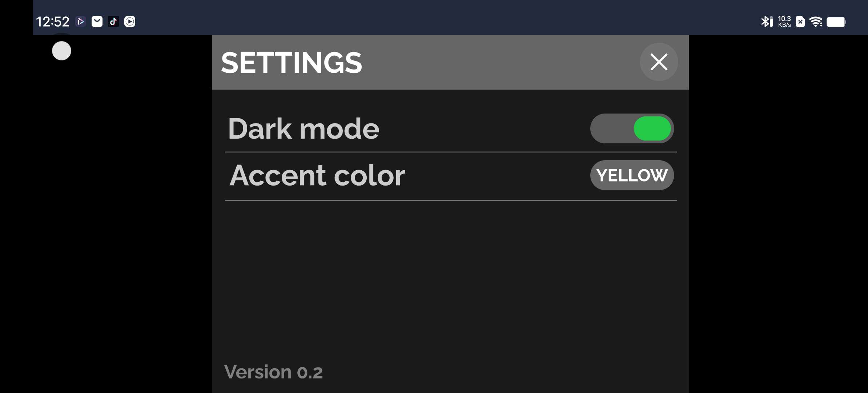Image resolution: width=868 pixels, height=393 pixels.
Task: Tap the Dark mode label
Action: click(x=304, y=128)
